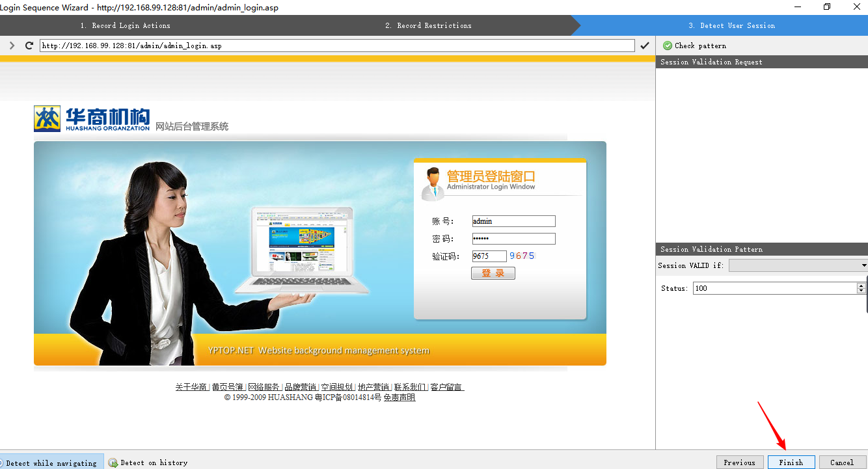Click the green Check pattern icon
This screenshot has height=469, width=868.
click(x=667, y=46)
